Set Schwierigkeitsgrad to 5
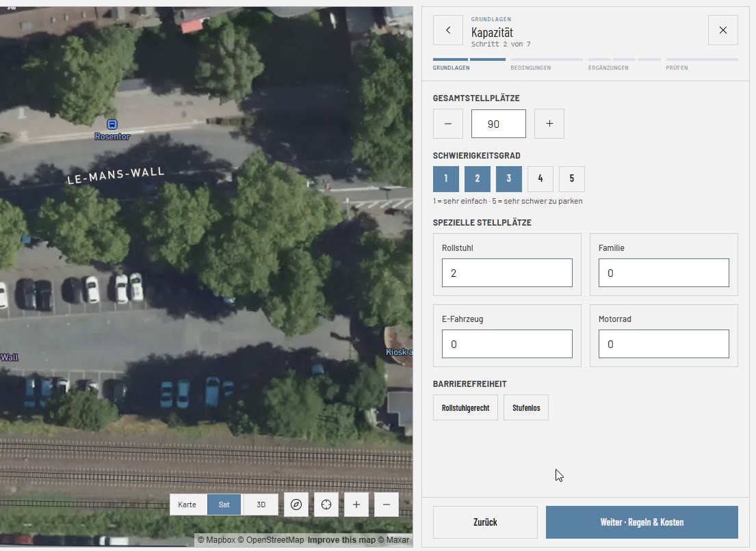Screen dimensions: 756x551 (x=572, y=178)
